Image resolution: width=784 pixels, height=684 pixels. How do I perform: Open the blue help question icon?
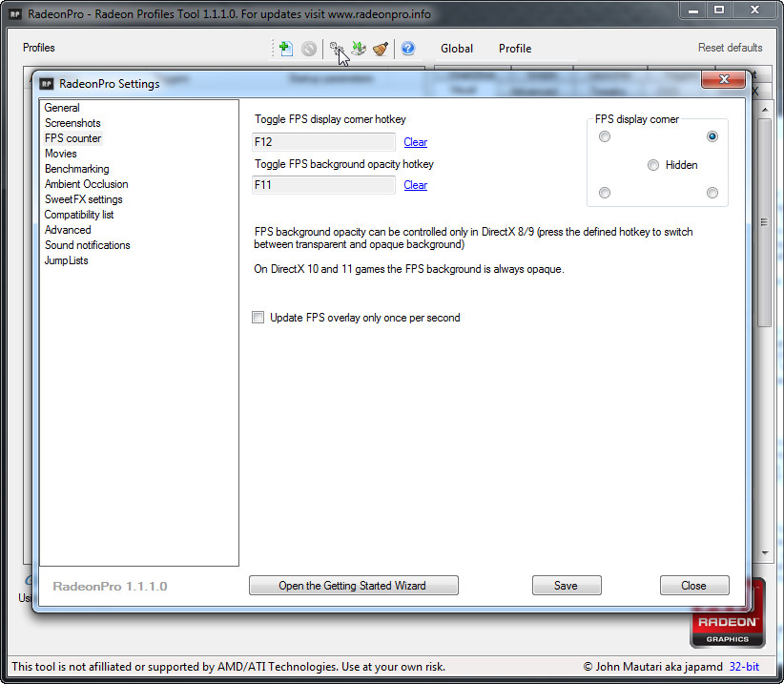[x=408, y=48]
